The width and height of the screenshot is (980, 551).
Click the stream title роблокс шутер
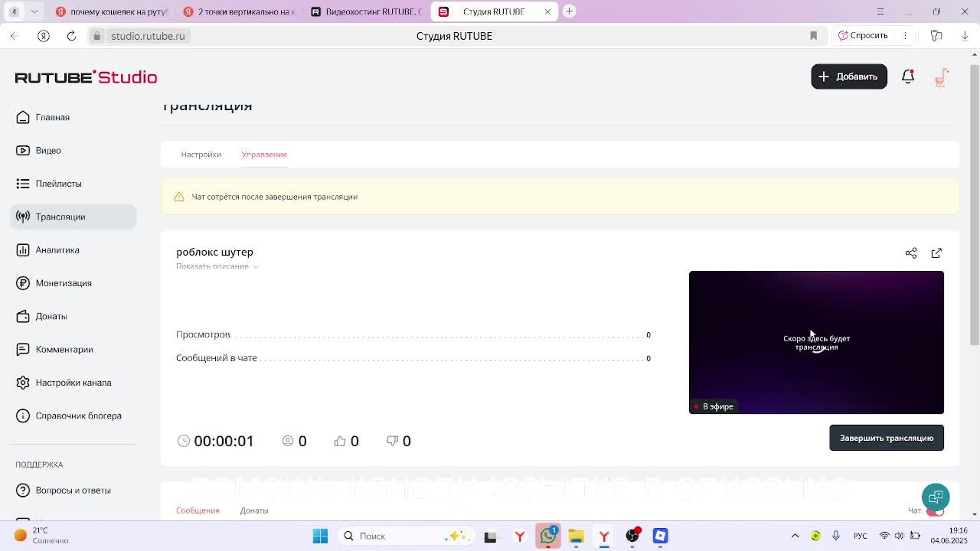[214, 252]
